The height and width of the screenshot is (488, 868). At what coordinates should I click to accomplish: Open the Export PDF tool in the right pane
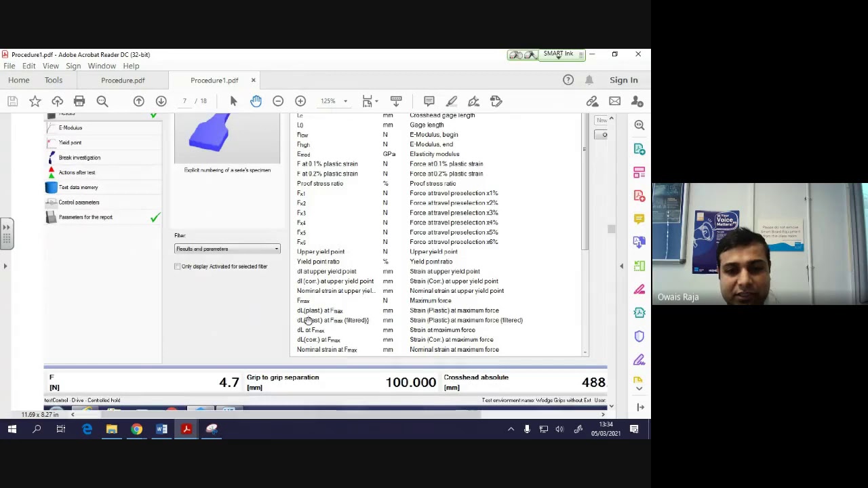[x=639, y=148]
